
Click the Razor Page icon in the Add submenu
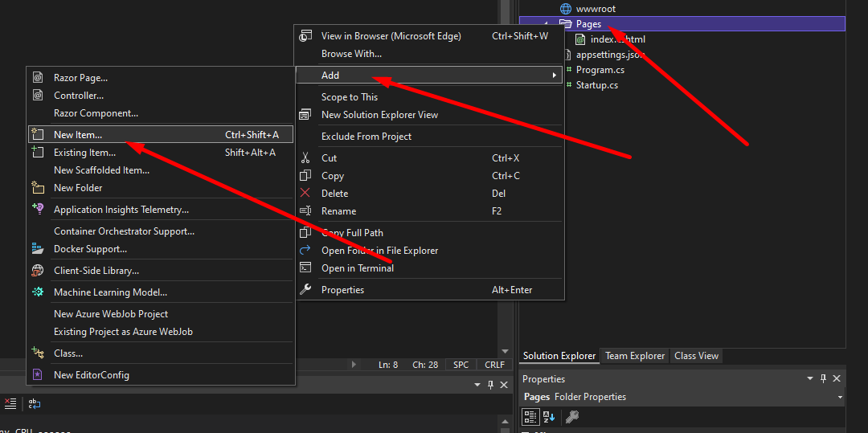(x=37, y=78)
